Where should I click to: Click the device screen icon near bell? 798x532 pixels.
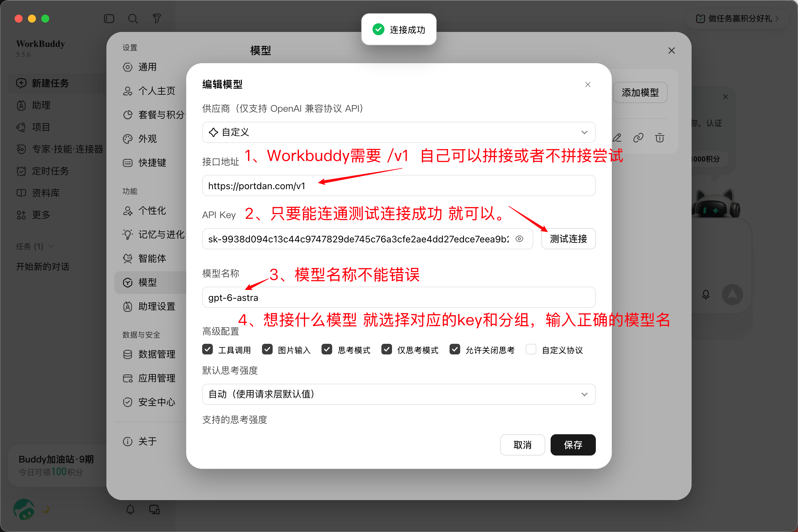(154, 509)
